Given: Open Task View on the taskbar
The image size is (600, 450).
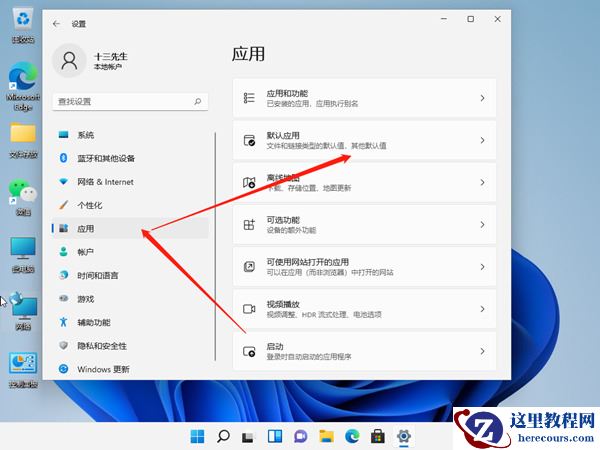Looking at the screenshot, I should click(248, 437).
